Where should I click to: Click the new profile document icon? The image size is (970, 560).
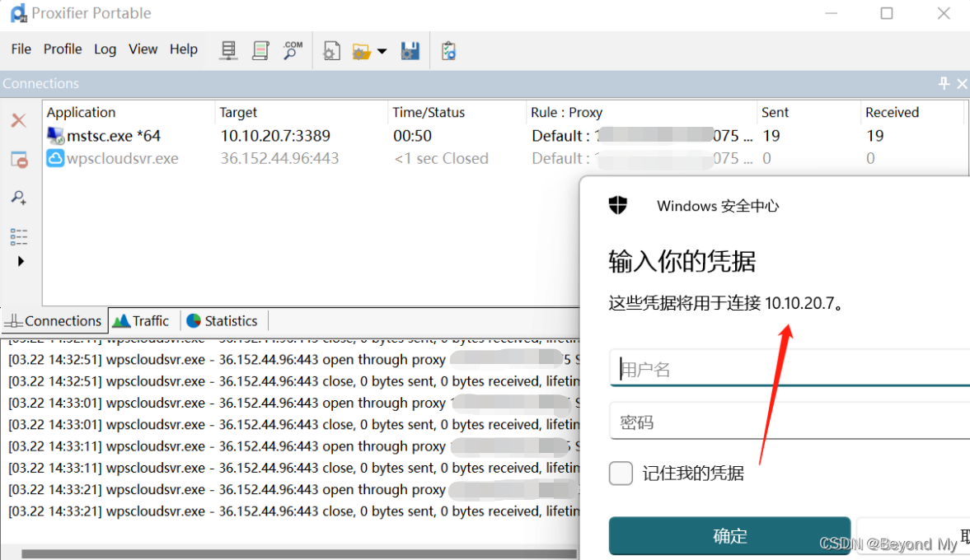331,51
